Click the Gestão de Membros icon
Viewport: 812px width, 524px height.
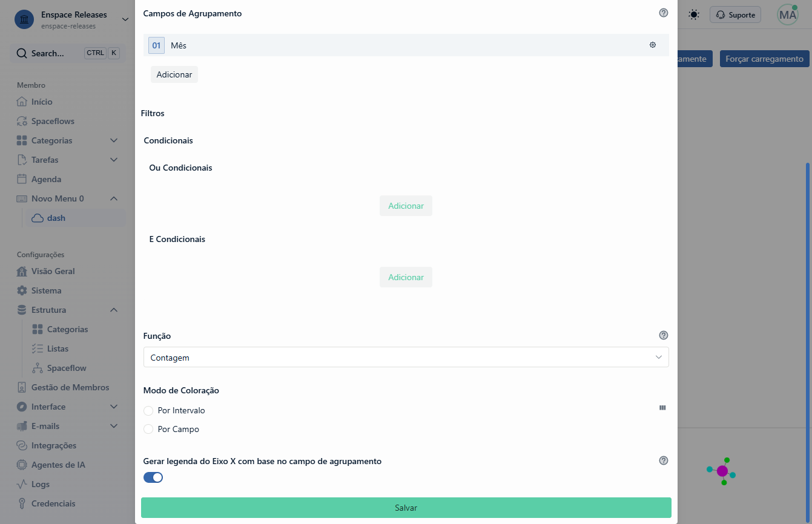(x=22, y=387)
